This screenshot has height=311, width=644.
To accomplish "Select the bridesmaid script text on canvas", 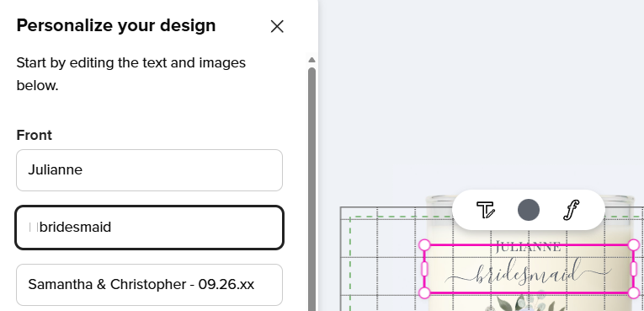I will click(x=528, y=273).
